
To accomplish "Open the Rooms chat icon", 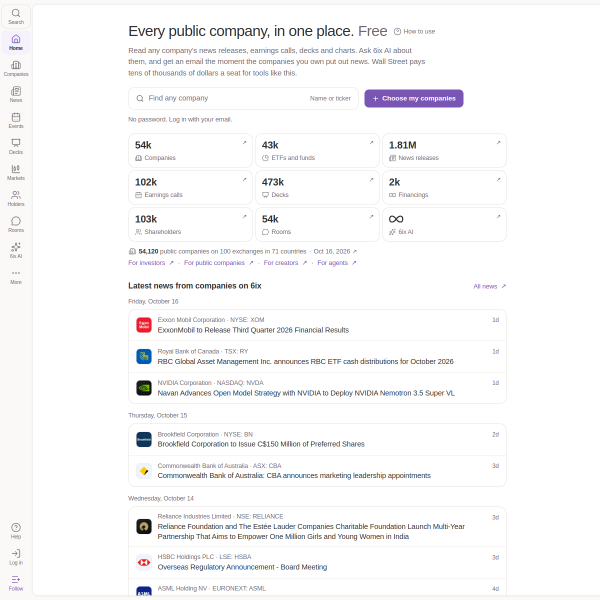I will 16,225.
